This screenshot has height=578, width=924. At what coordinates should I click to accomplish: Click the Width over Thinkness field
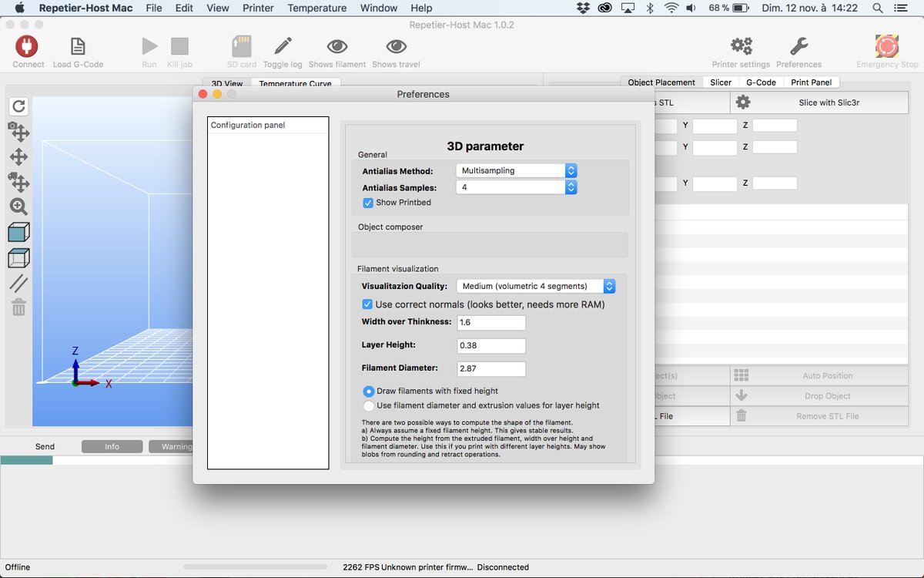click(x=491, y=323)
